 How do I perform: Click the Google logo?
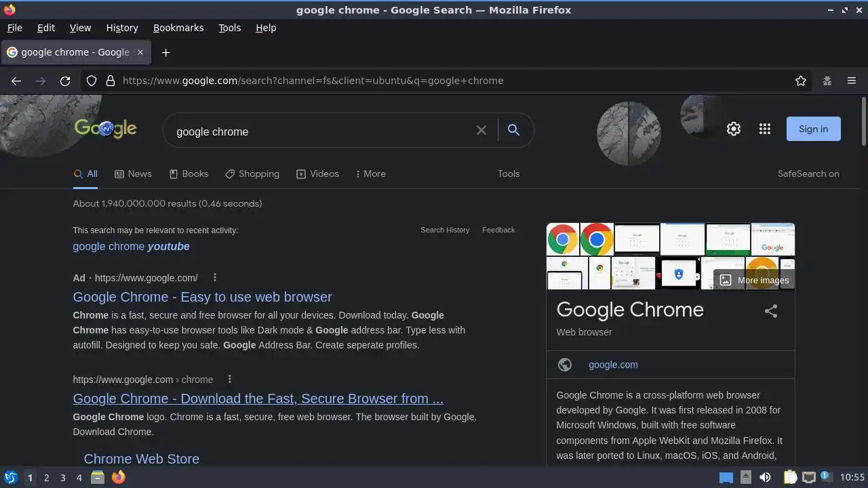[x=105, y=128]
